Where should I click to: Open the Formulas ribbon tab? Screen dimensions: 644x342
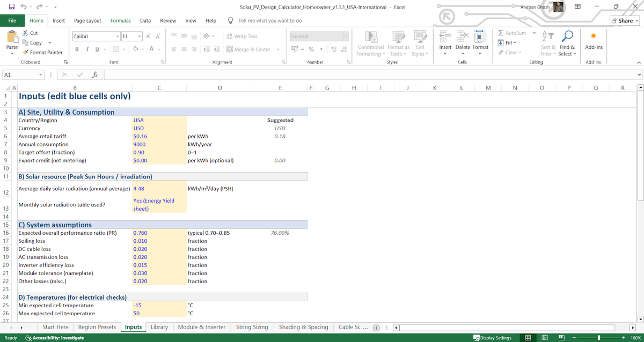click(x=120, y=21)
